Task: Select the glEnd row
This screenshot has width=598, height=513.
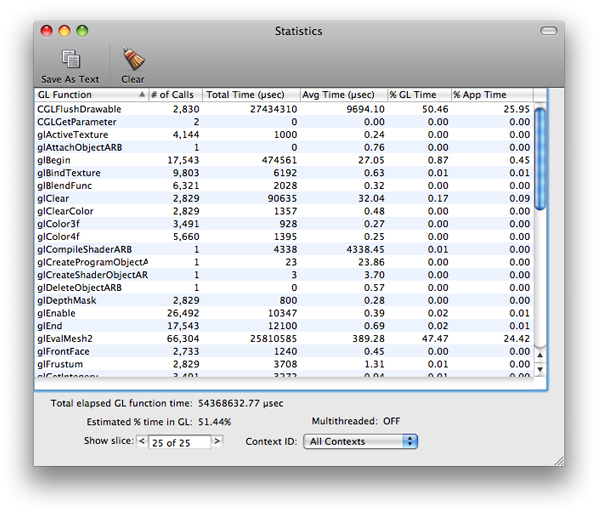Action: [284, 326]
